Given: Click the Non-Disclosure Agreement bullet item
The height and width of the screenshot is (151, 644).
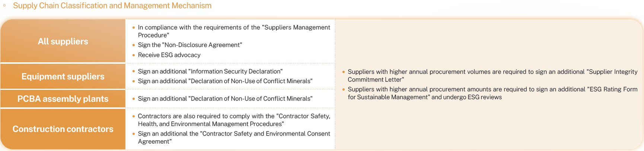Looking at the screenshot, I should [190, 45].
